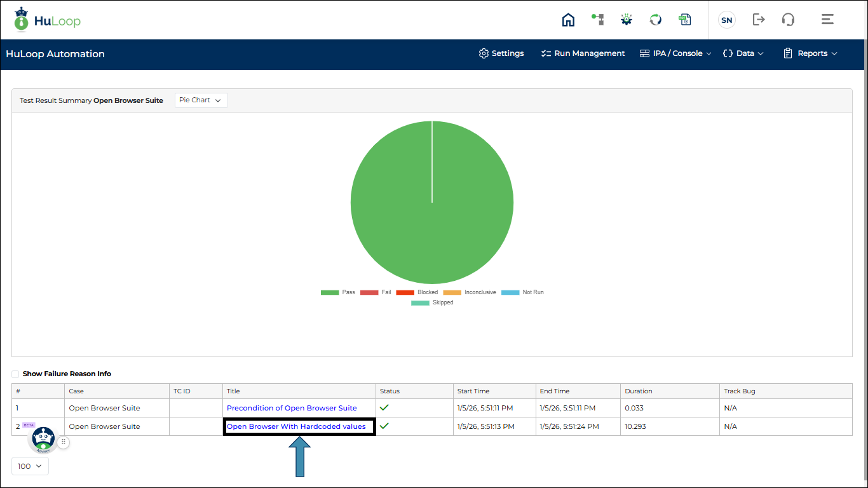The height and width of the screenshot is (488, 868).
Task: Click the HuLoop Automation title
Action: [x=55, y=54]
